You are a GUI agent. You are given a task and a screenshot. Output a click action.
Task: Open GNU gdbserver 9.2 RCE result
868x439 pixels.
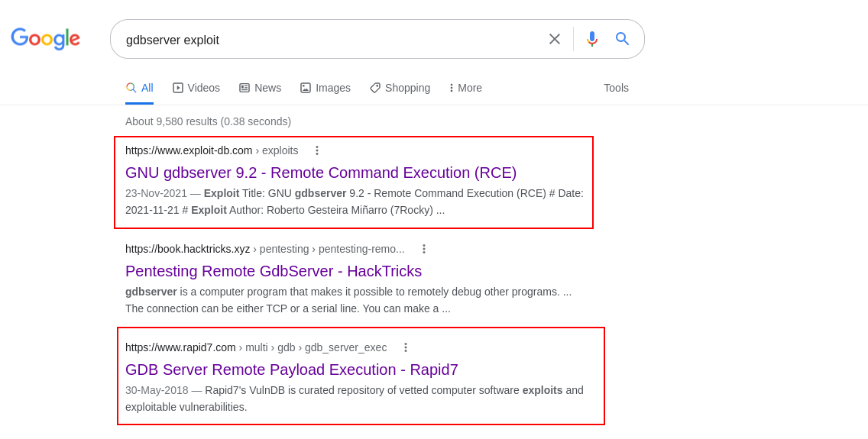[321, 173]
